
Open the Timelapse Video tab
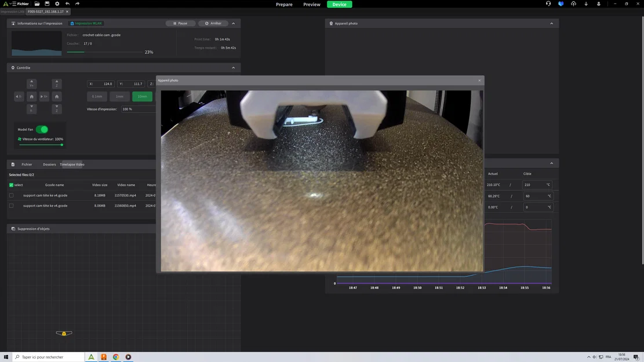coord(71,164)
